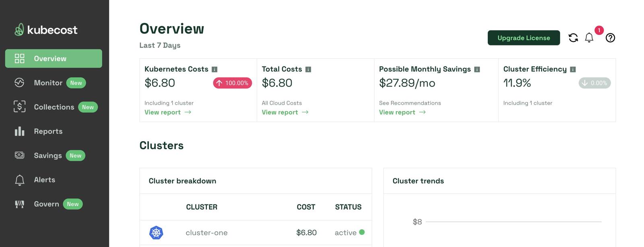The width and height of the screenshot is (644, 247).
Task: Open Monitor in the sidebar
Action: click(x=48, y=83)
